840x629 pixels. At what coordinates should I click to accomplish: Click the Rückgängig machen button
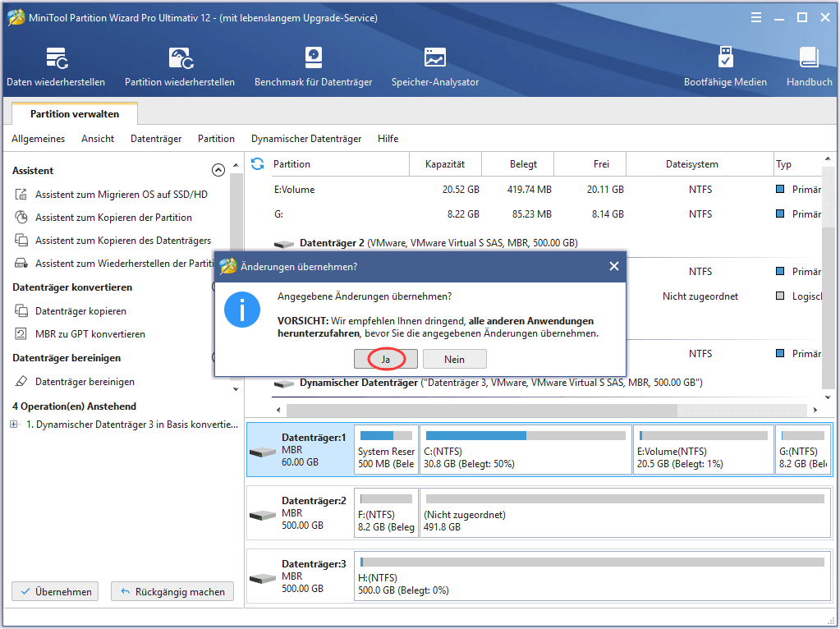point(172,591)
